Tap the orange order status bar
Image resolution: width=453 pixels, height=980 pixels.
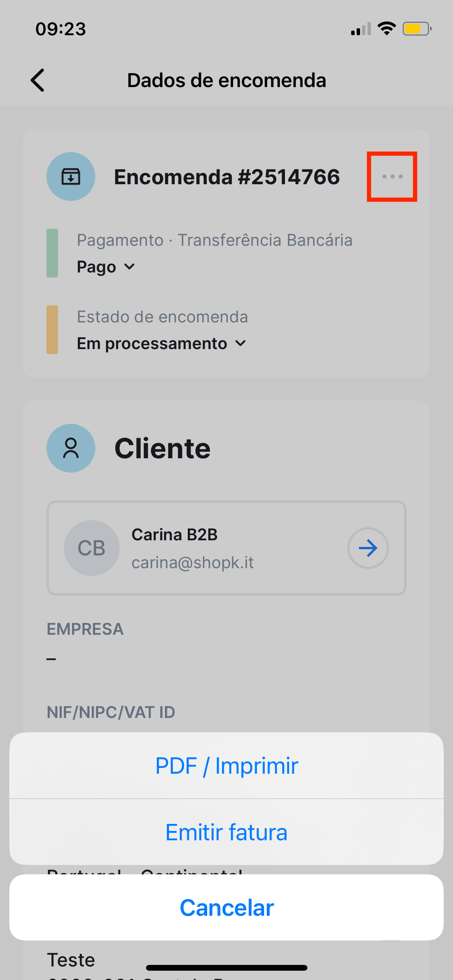click(52, 330)
